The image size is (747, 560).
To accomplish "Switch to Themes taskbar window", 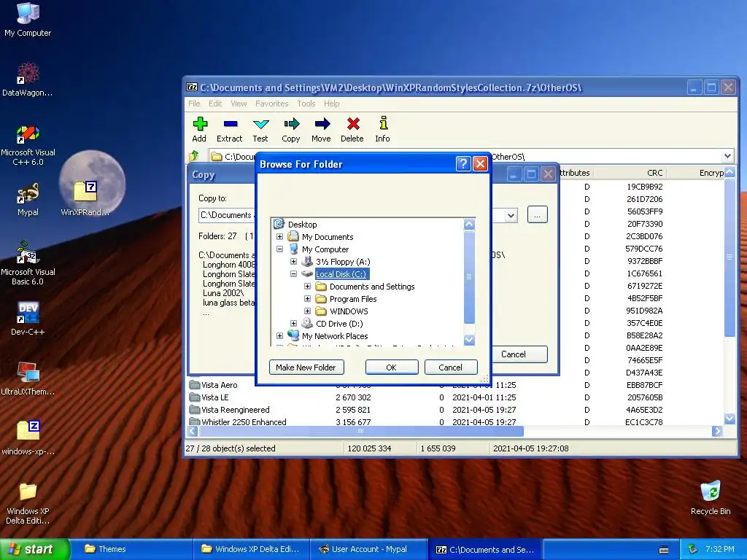I will coord(133,549).
